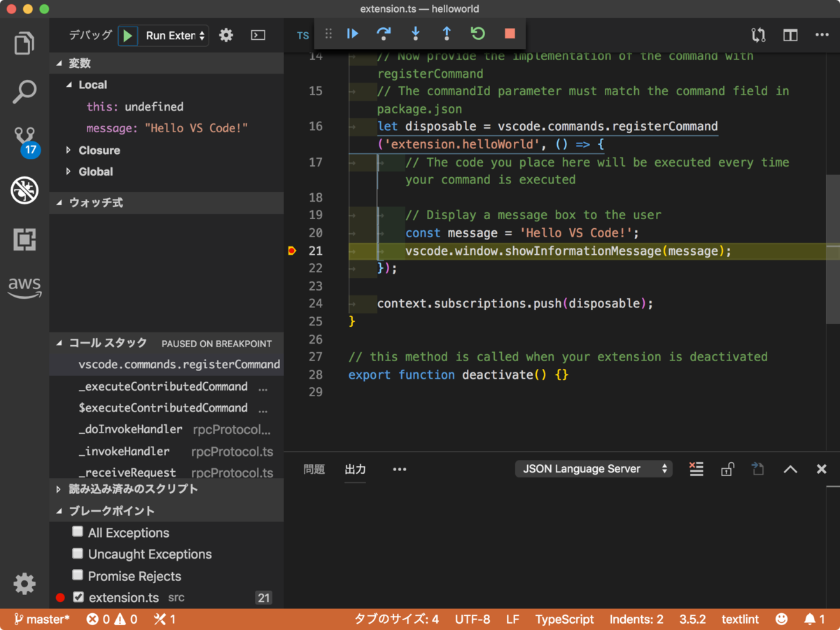840x630 pixels.
Task: Open the Extensions view in activity bar
Action: point(24,239)
